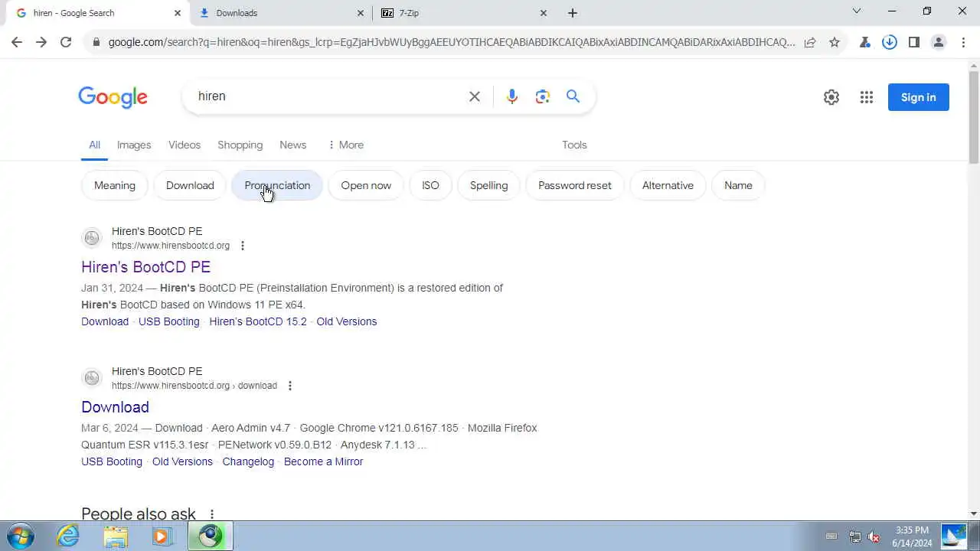Click the address bar URL

(x=452, y=42)
